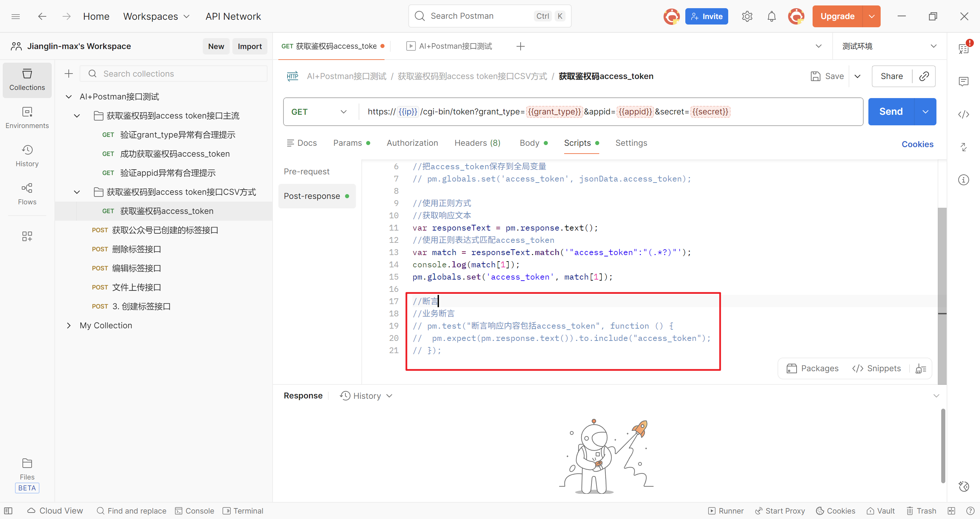
Task: Collapse the 获取鉴权码到access token接口CSV方式 folder
Action: tap(77, 192)
